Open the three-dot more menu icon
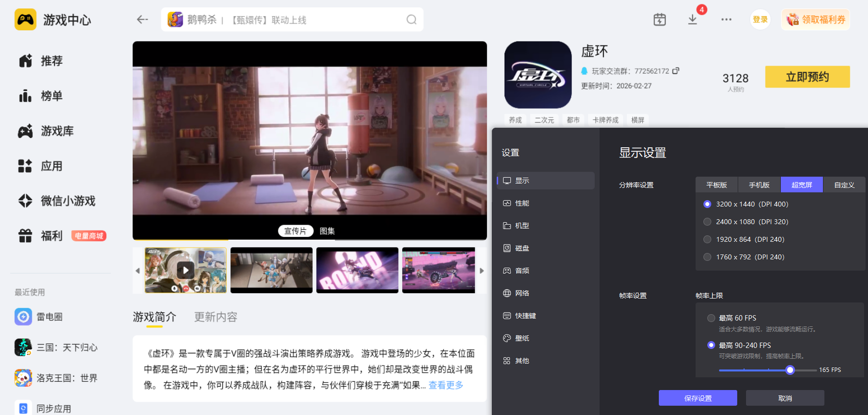 (x=726, y=20)
